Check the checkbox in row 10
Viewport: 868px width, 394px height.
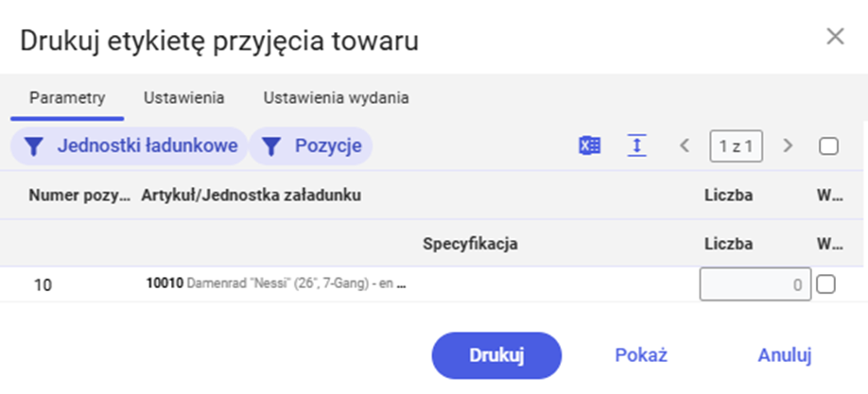click(825, 284)
